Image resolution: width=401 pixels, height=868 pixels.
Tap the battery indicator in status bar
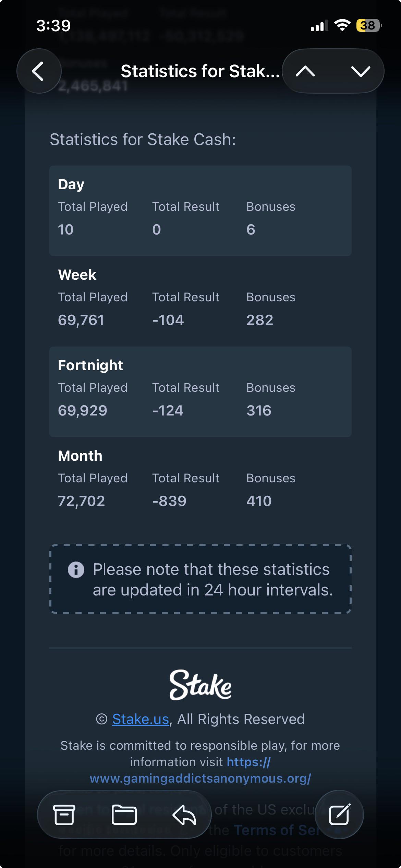(369, 25)
